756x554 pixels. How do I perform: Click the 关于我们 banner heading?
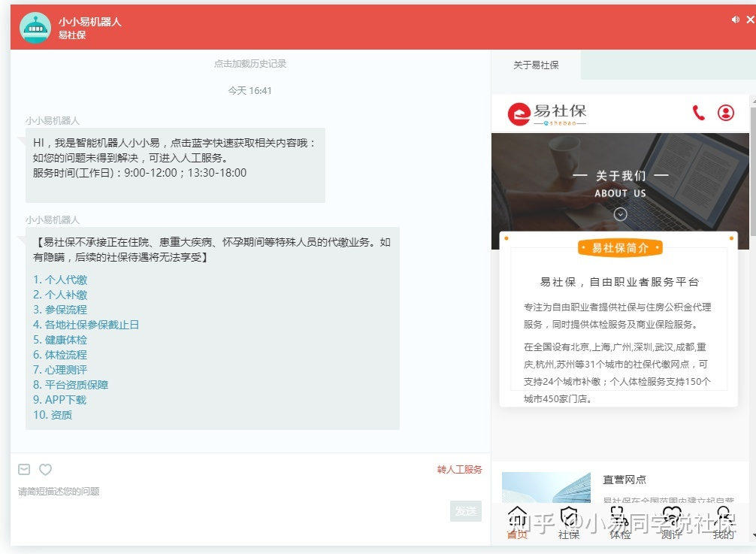pos(620,176)
